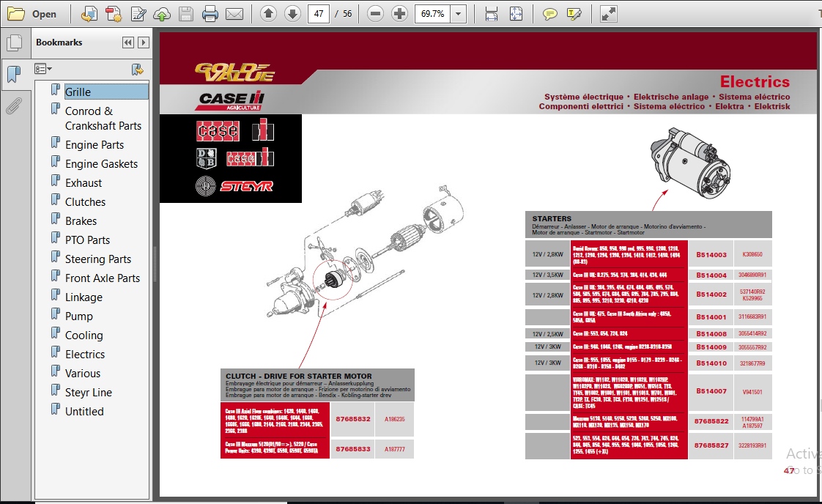Click the Open folder icon

click(x=15, y=14)
